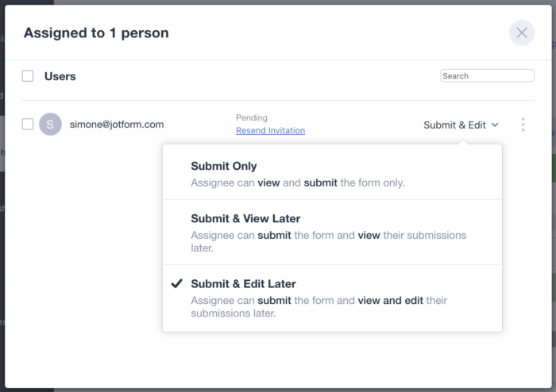Click the description under Submit Only

pyautogui.click(x=298, y=183)
